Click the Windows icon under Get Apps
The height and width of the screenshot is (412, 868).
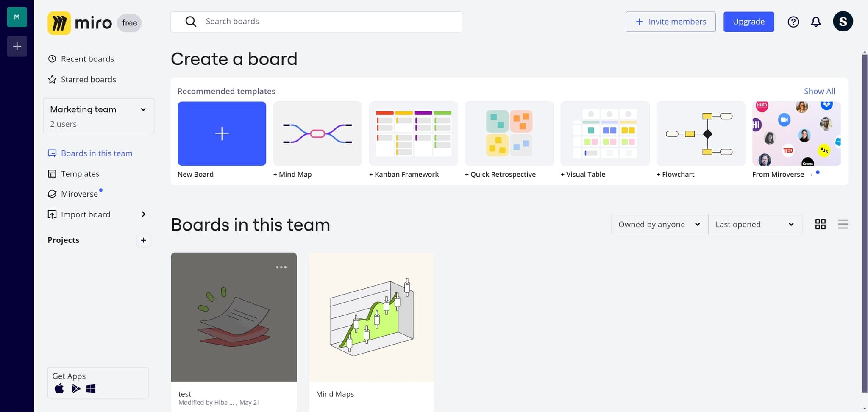click(x=91, y=388)
